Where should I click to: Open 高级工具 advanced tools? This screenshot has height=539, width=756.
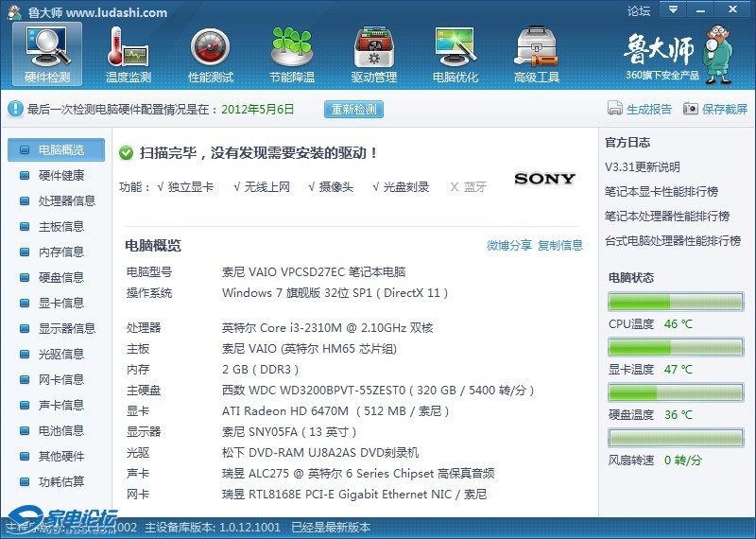click(x=537, y=54)
